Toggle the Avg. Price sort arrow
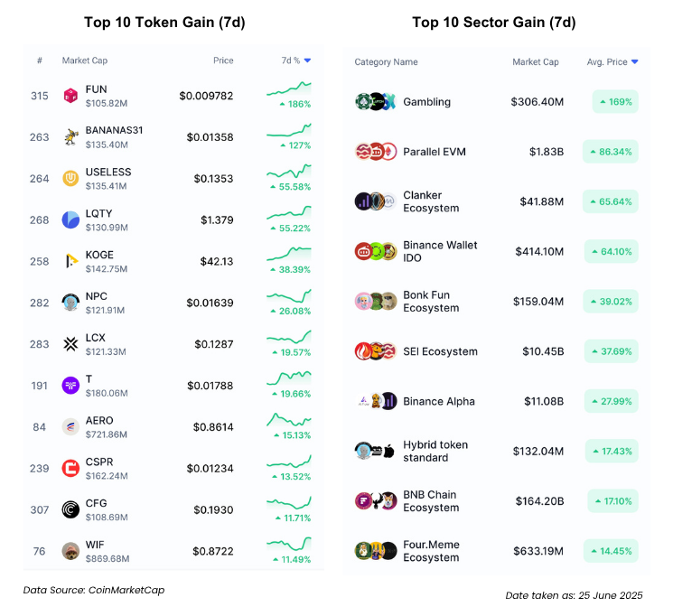Screen dimensions: 673x616 click(x=635, y=61)
